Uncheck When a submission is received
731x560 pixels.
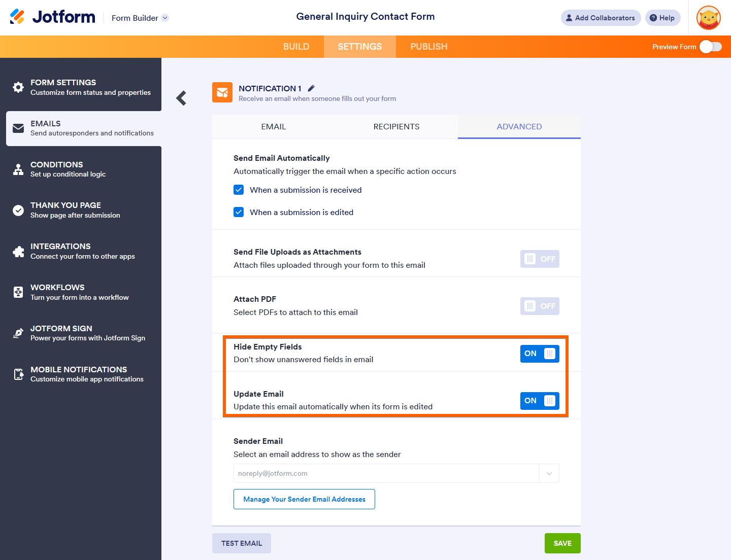pos(239,190)
